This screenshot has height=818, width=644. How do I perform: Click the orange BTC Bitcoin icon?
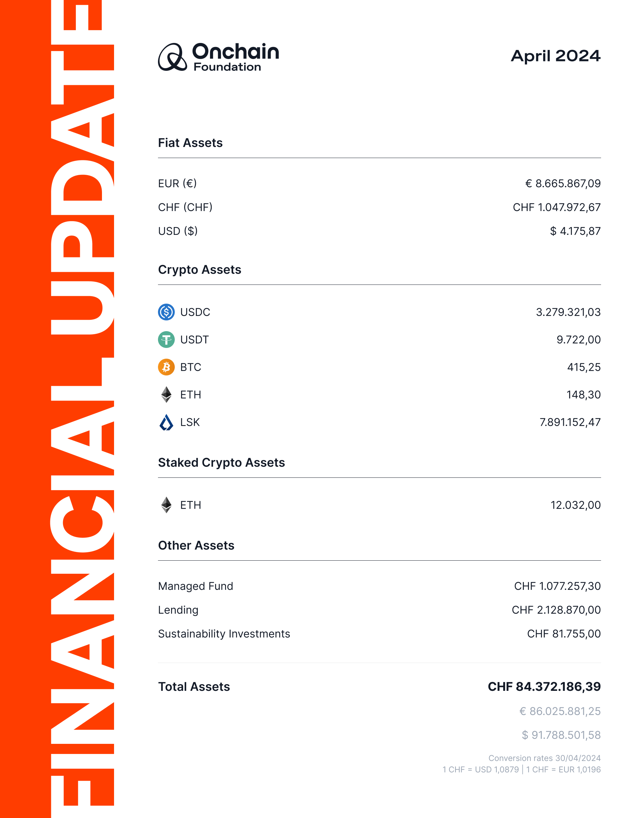pyautogui.click(x=166, y=367)
